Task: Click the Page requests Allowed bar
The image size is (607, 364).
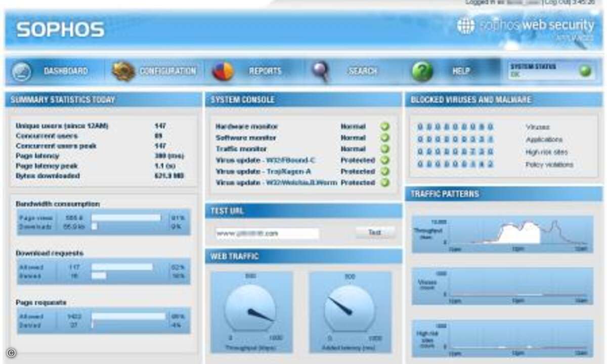Action: point(128,316)
